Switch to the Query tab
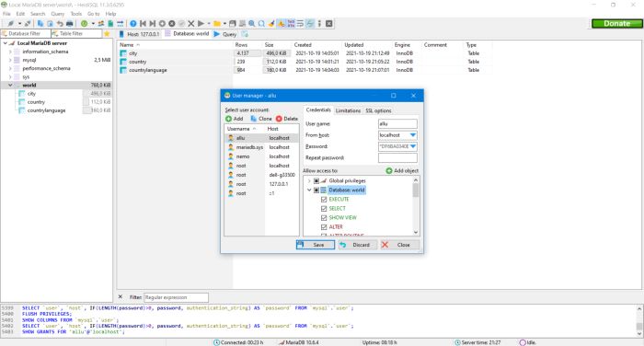 click(225, 34)
